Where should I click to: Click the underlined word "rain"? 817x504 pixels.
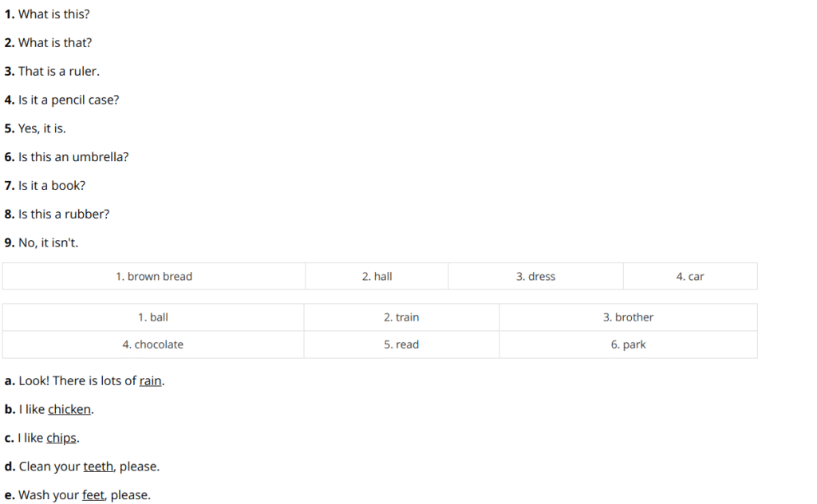coord(150,381)
